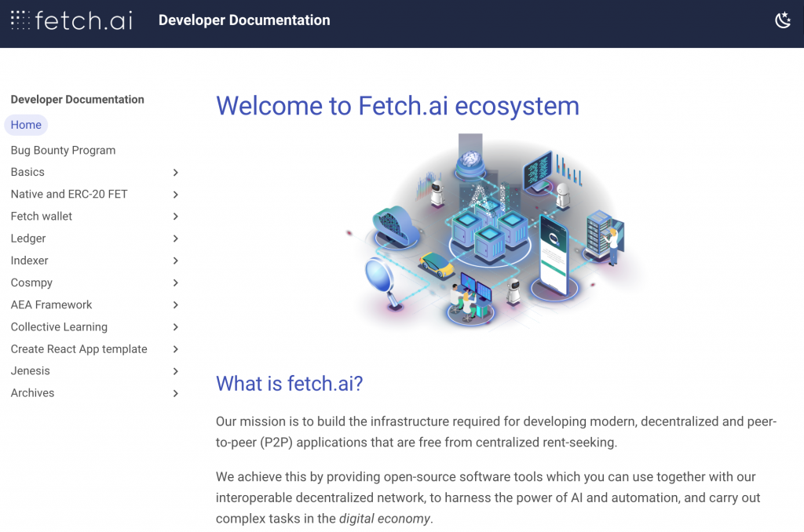Expand the Ledger chevron
Viewport: 804px width, 532px height.
coord(175,239)
